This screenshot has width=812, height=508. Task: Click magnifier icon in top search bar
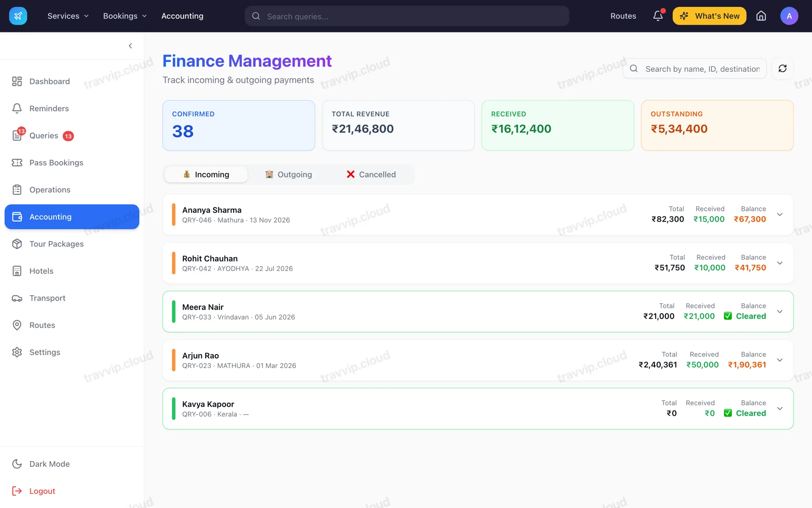click(256, 16)
